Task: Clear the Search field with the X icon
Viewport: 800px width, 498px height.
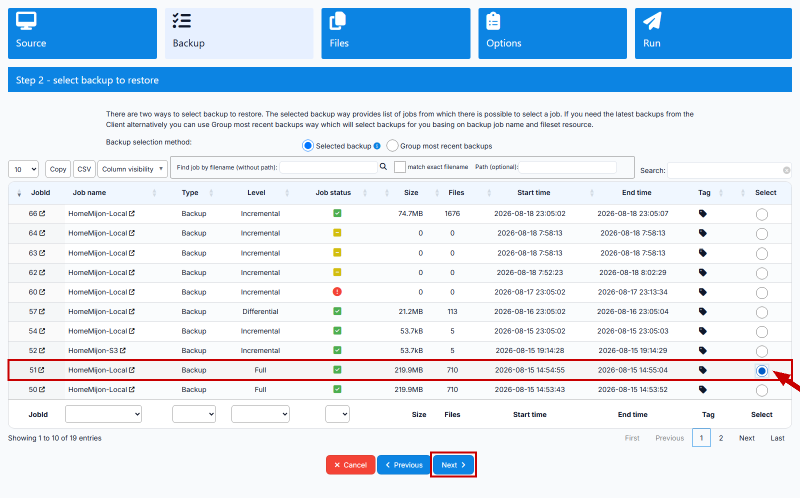Action: pyautogui.click(x=786, y=170)
